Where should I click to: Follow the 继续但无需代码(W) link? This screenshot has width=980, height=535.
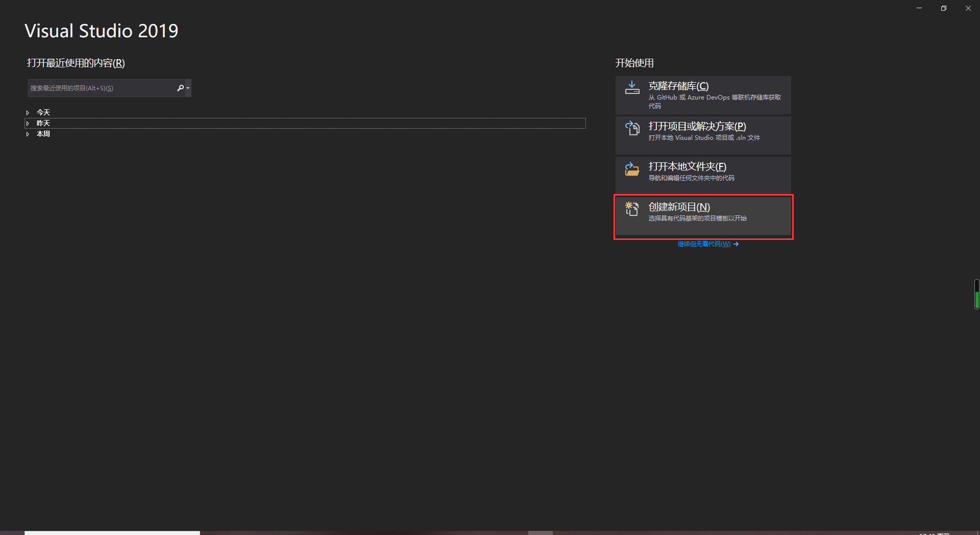click(704, 244)
